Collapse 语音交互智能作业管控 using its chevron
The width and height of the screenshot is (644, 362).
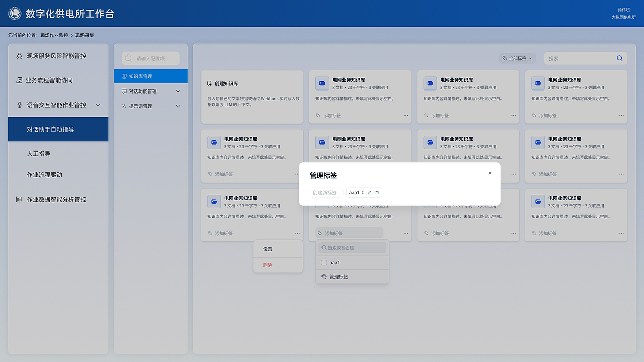point(98,105)
